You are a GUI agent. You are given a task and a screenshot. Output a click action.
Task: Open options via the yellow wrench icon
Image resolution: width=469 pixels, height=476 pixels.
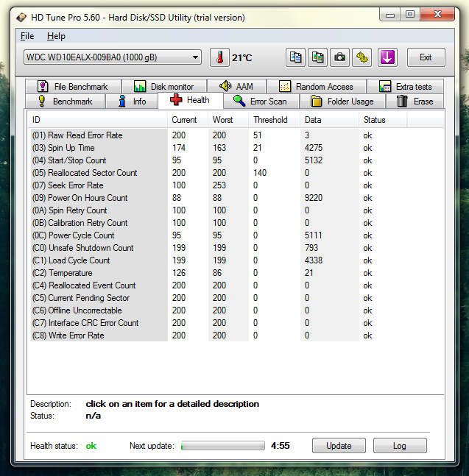pyautogui.click(x=362, y=57)
